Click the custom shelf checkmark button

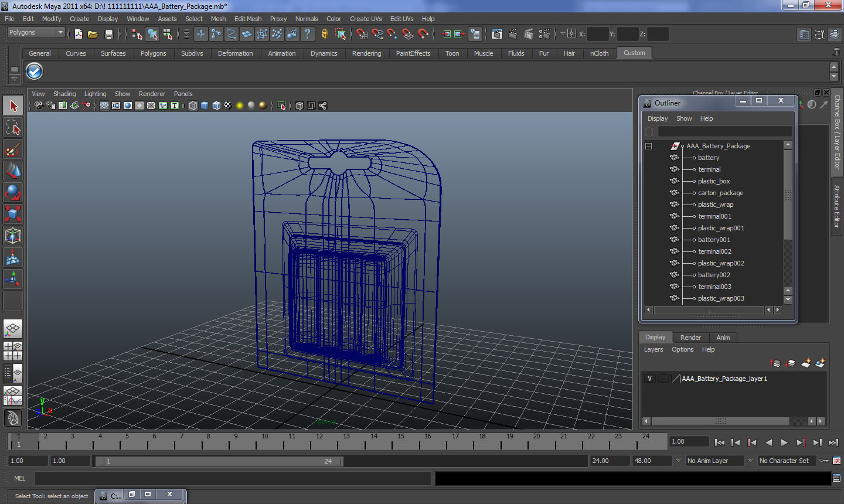[35, 71]
